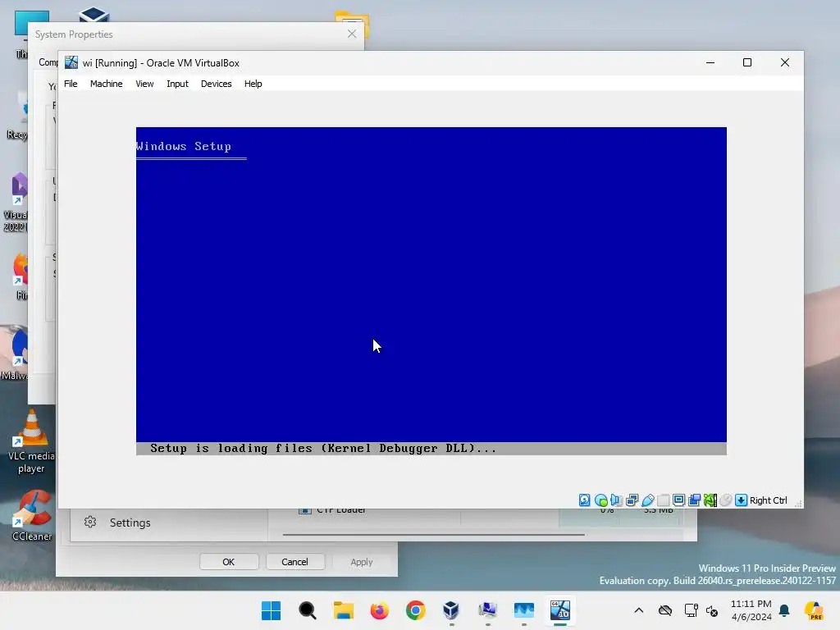
Task: Click the horizontal scrollbar in Task Manager
Action: click(x=434, y=534)
